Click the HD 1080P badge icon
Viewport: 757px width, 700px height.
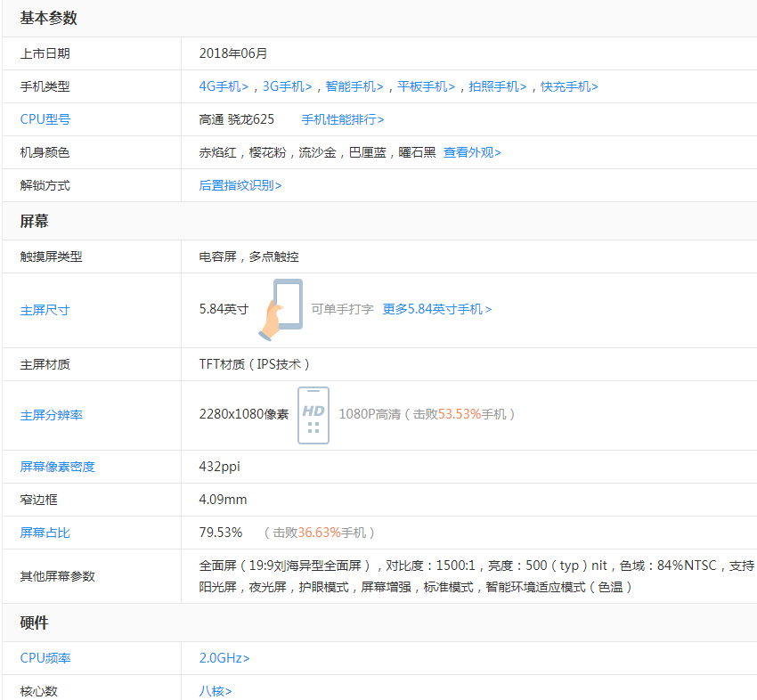(x=313, y=415)
